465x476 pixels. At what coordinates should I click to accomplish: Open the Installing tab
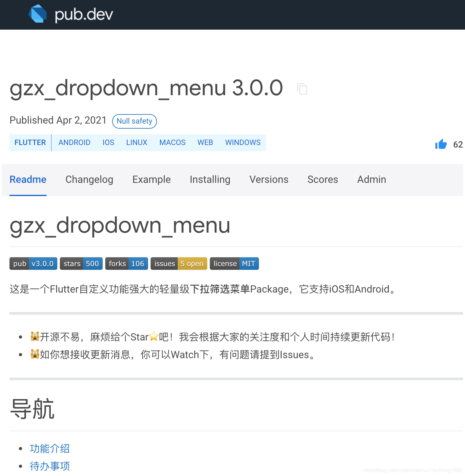[210, 179]
